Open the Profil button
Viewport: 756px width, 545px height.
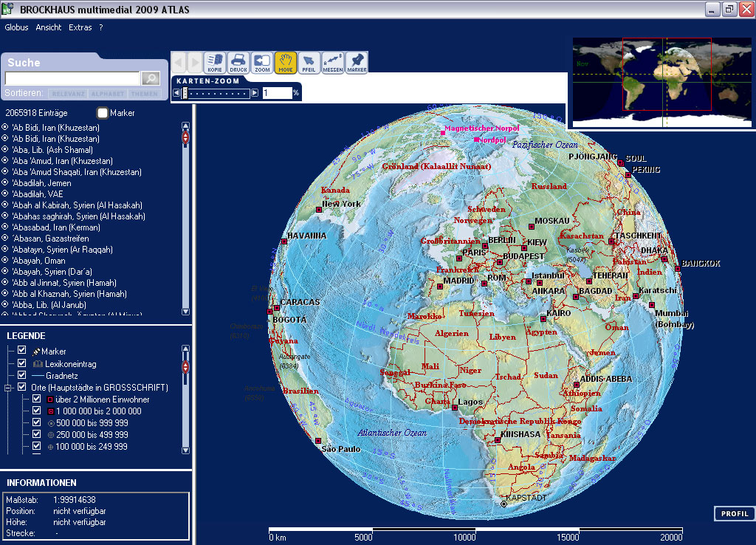click(x=735, y=514)
